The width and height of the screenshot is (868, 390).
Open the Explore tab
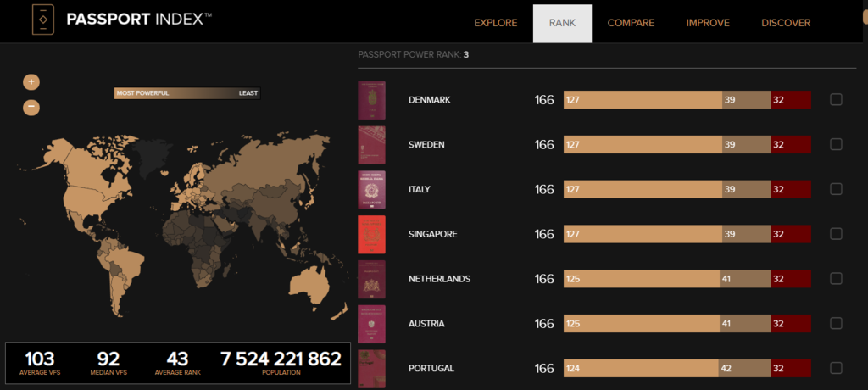coord(495,23)
